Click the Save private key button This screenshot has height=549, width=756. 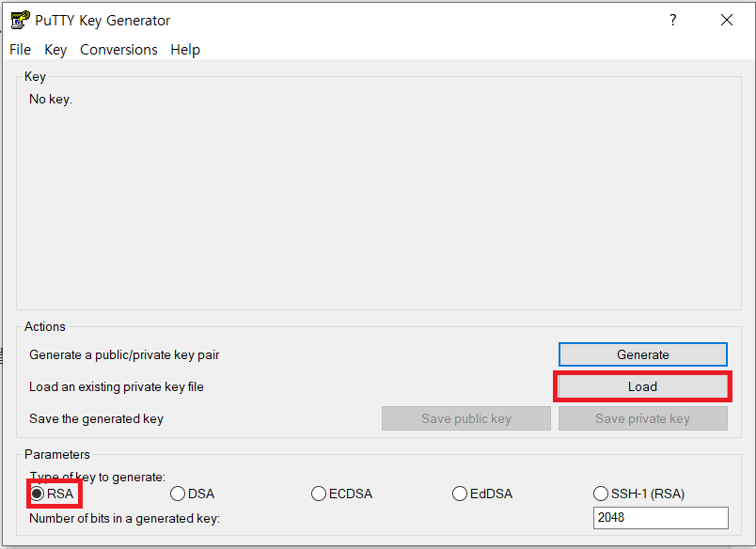point(643,418)
